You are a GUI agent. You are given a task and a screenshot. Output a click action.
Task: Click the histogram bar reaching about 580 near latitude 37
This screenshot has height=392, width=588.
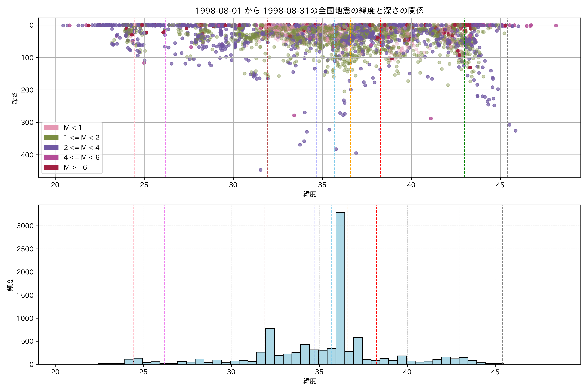(x=358, y=351)
